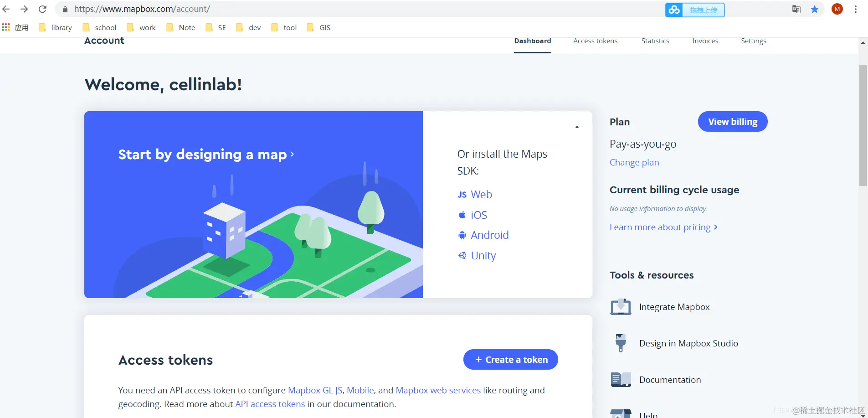
Task: Click the bookmark star icon
Action: click(x=815, y=9)
